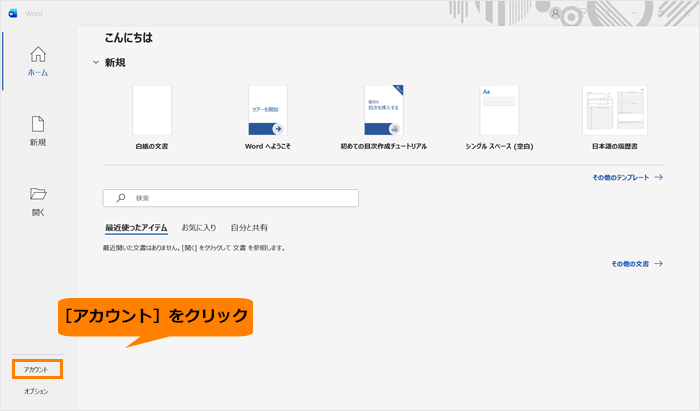This screenshot has height=411, width=700.
Task: Click the magnifier icon in search box
Action: coord(121,198)
